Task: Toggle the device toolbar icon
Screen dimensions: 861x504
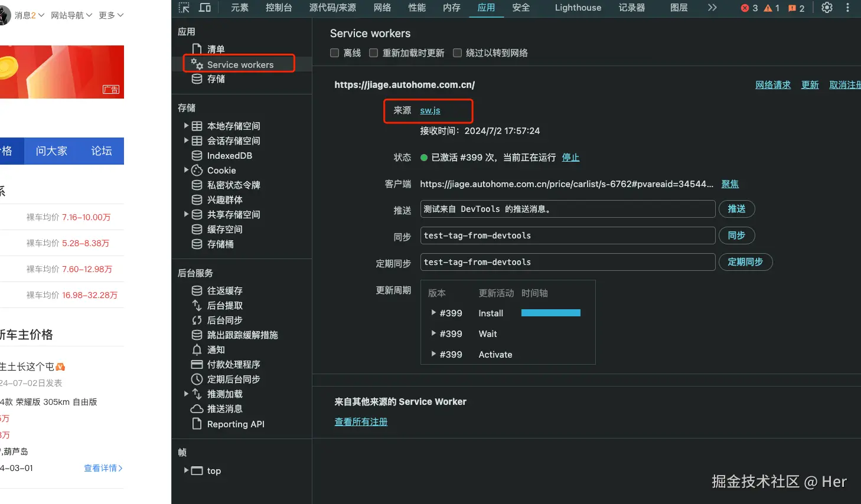Action: click(x=205, y=8)
